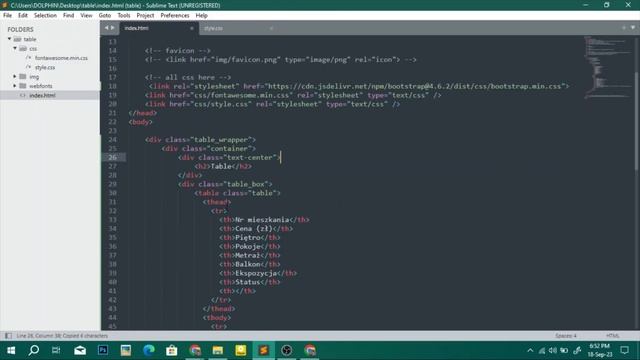
Task: Click the bootstrap.min.css CDN URL
Action: click(414, 86)
